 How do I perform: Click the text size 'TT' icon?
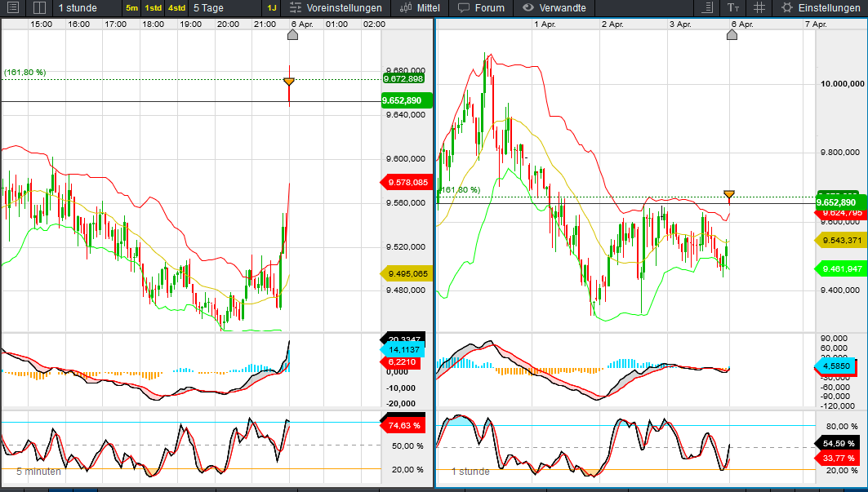pyautogui.click(x=733, y=7)
